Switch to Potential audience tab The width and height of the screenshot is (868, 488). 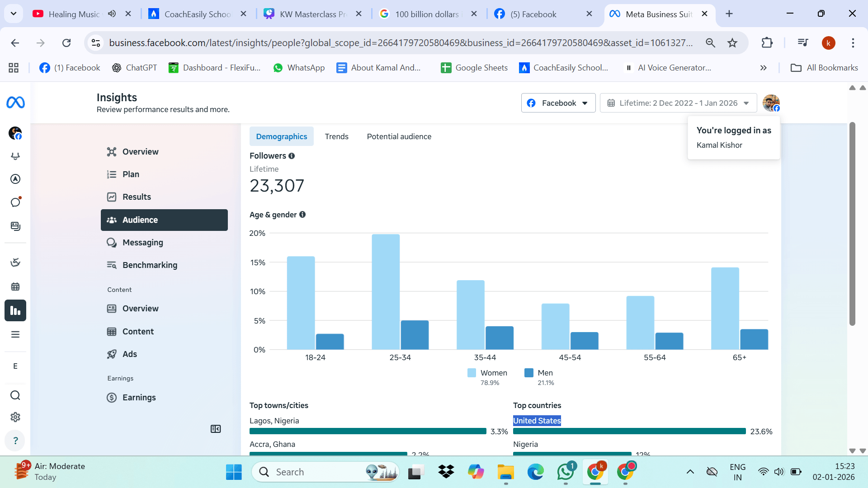[399, 136]
